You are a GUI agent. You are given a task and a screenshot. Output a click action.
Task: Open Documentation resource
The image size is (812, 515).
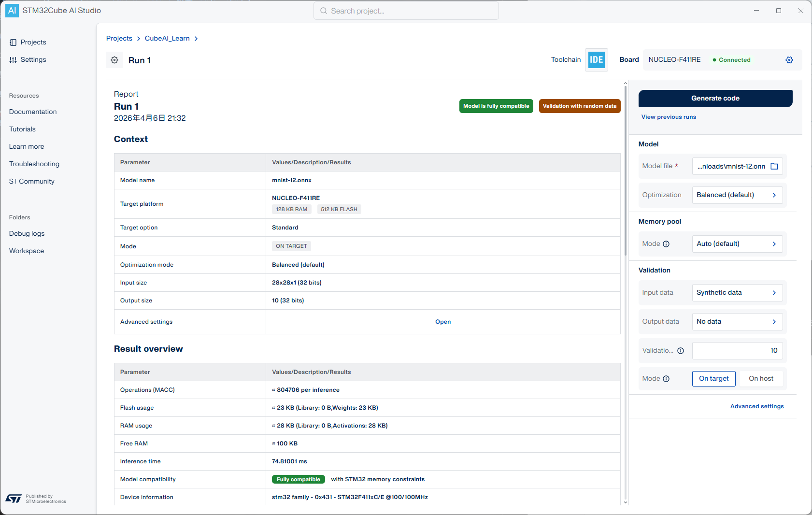(x=33, y=112)
